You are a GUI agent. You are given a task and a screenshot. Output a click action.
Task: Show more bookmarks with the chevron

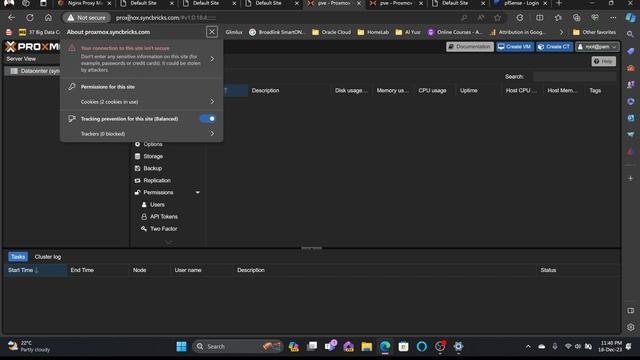561,32
